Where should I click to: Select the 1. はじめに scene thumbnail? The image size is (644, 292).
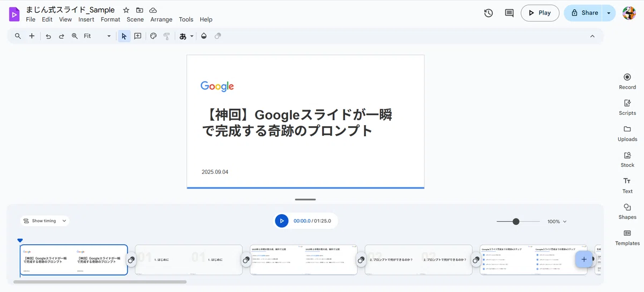coord(188,260)
